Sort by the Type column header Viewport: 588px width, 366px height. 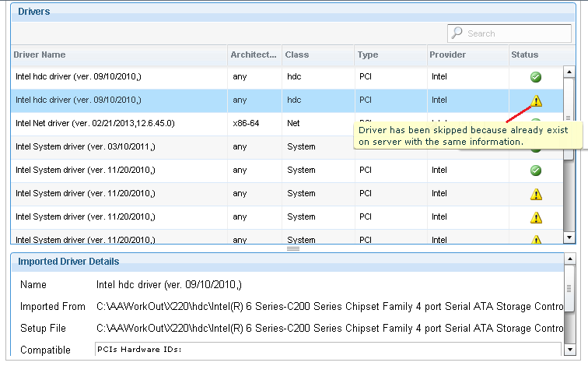(390, 55)
